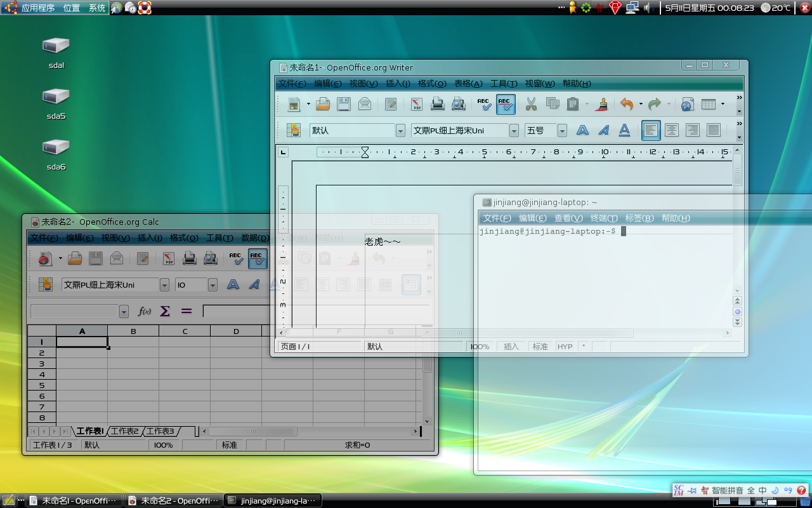Toggle bold formatting in Writer

582,130
